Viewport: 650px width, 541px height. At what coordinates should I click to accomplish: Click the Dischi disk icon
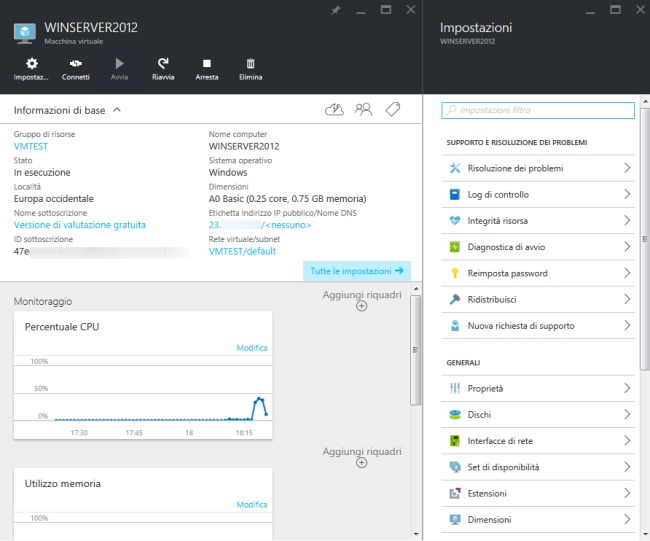click(455, 414)
